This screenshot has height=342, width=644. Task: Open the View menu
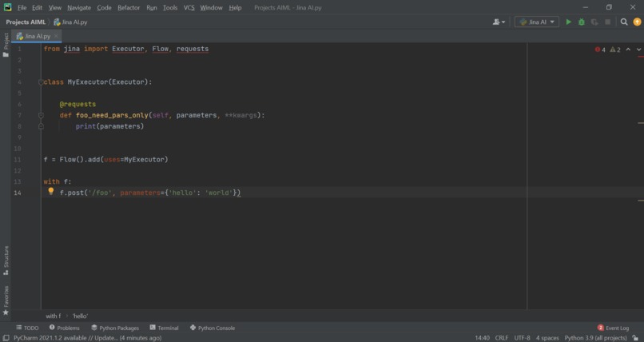point(54,7)
